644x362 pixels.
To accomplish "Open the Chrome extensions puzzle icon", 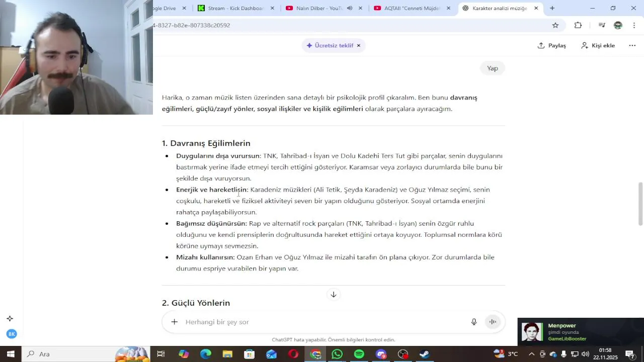I will point(578,25).
